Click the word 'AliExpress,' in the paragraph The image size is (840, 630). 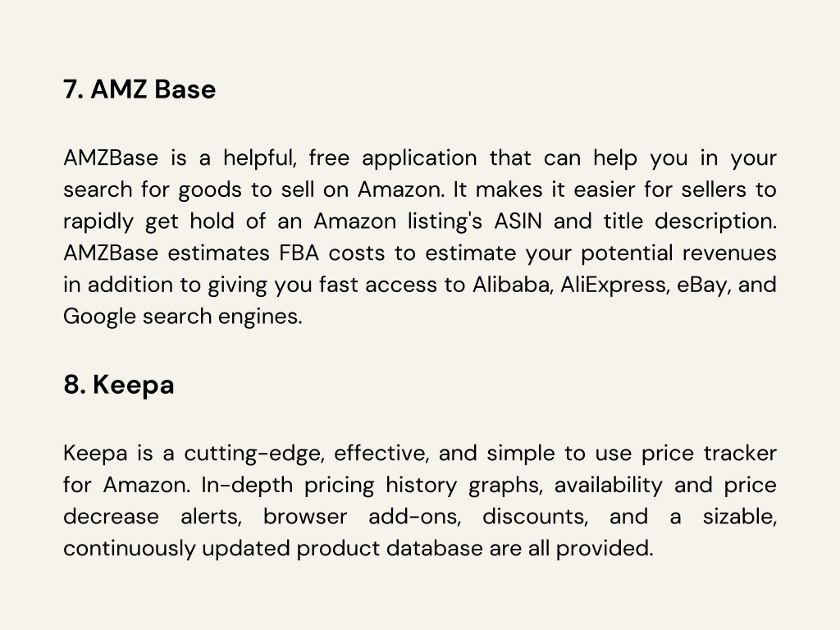click(615, 285)
